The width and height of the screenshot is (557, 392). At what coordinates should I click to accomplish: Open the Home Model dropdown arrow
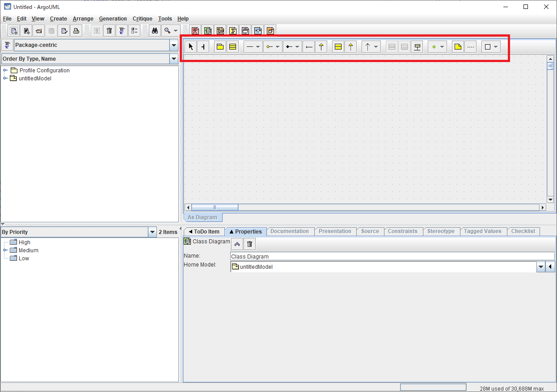coord(541,267)
